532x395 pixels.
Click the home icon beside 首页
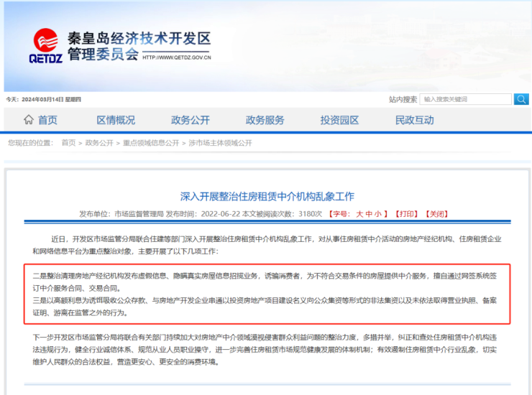[28, 120]
